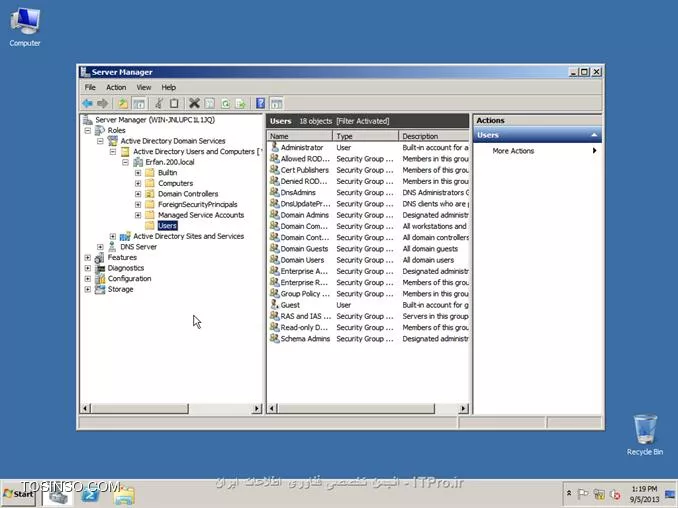Image resolution: width=678 pixels, height=508 pixels.
Task: Click the Domain Admins group icon
Action: click(275, 214)
